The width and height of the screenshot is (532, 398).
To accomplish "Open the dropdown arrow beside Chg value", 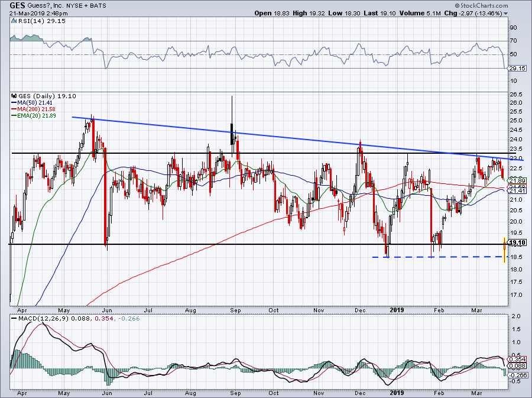I will click(x=506, y=14).
